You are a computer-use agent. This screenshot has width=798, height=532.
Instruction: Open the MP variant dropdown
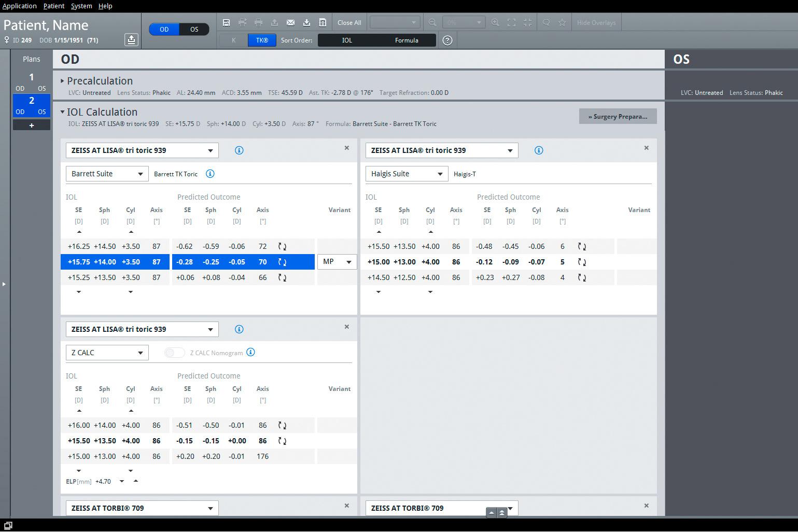pos(337,262)
